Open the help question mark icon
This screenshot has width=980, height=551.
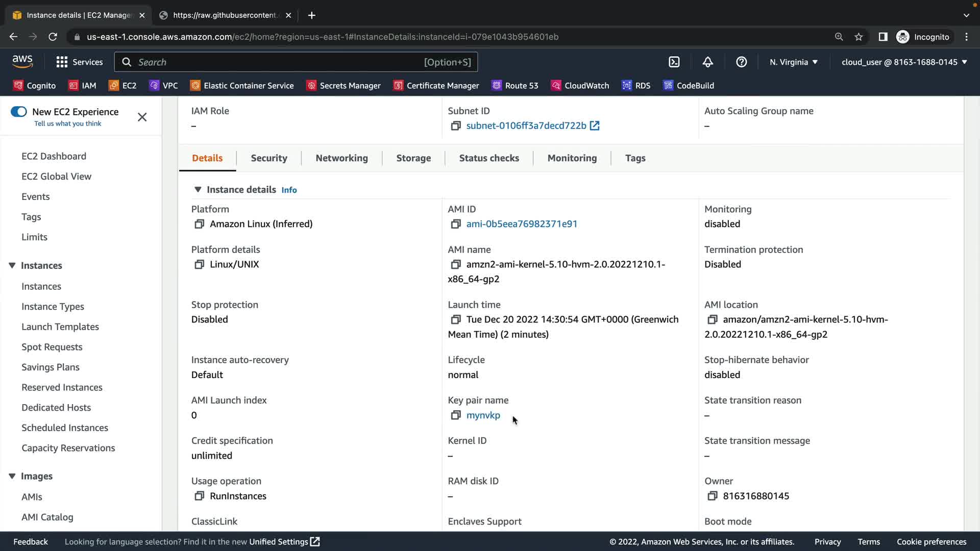coord(741,62)
